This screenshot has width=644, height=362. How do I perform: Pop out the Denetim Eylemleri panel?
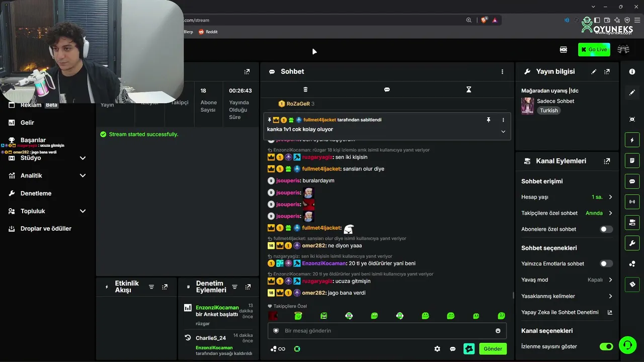coord(248,287)
